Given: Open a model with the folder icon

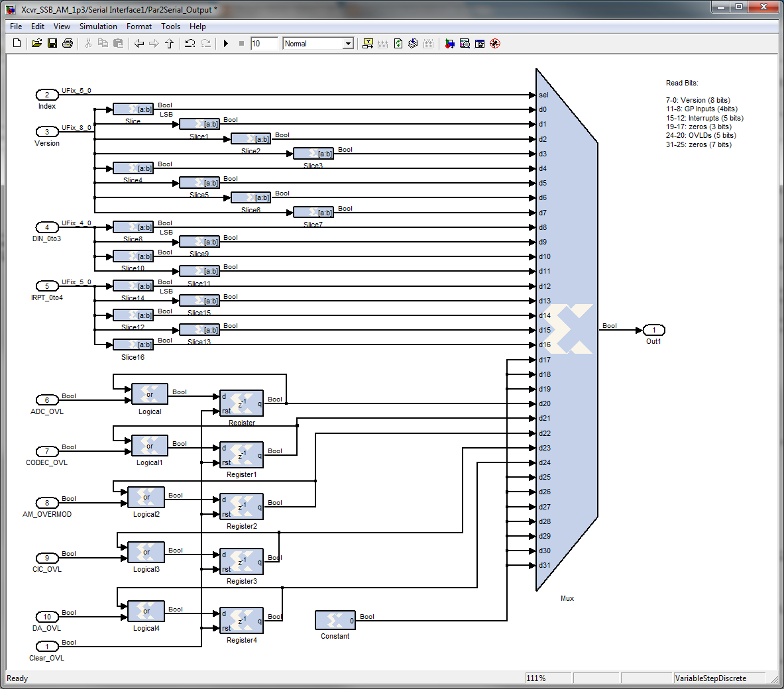Looking at the screenshot, I should (36, 44).
